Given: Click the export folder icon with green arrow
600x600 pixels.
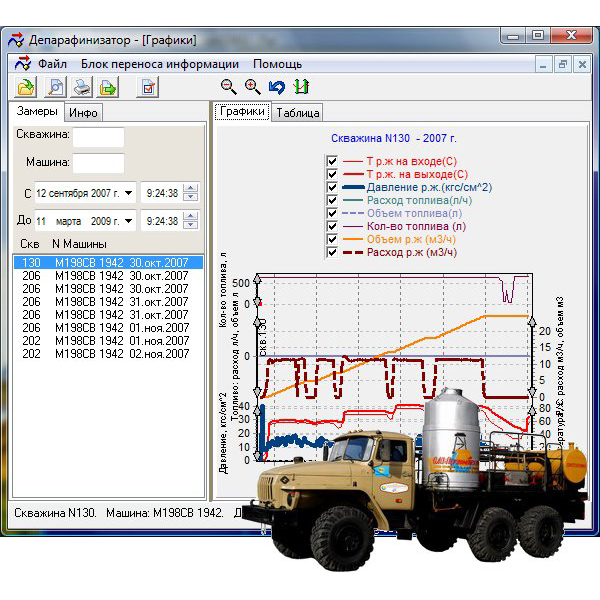Looking at the screenshot, I should 107,88.
